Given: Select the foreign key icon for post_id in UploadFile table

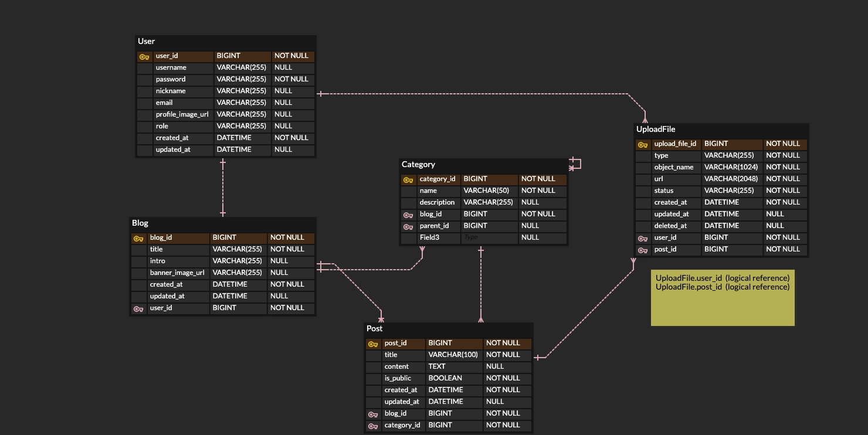Looking at the screenshot, I should 643,250.
